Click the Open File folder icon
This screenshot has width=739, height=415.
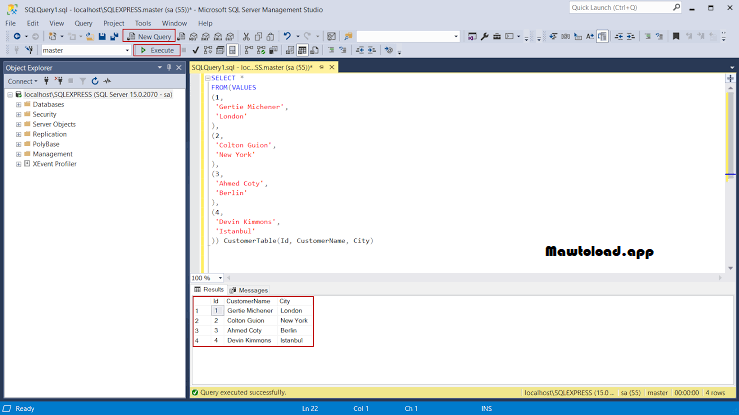click(x=90, y=36)
